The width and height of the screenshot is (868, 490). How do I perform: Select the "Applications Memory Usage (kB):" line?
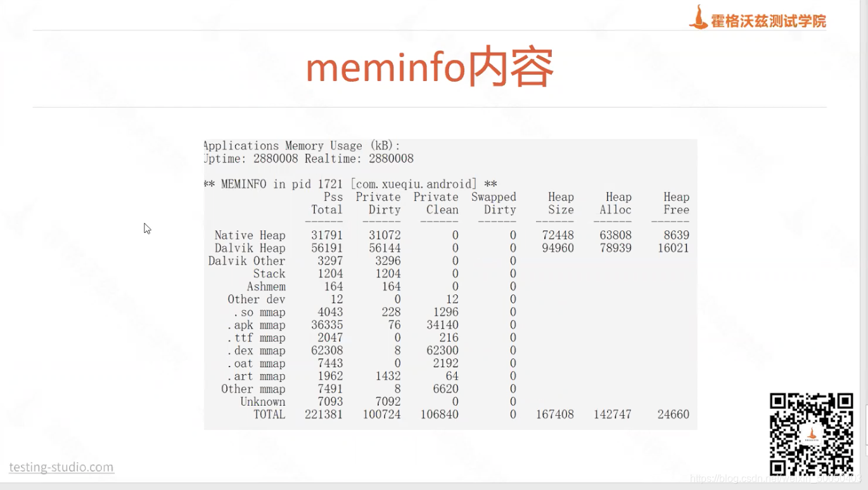click(302, 146)
